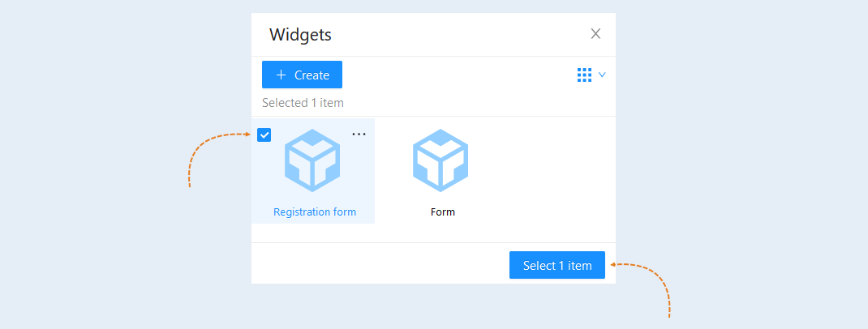This screenshot has height=329, width=868.
Task: Close the Widgets dialog with X
Action: (x=595, y=34)
